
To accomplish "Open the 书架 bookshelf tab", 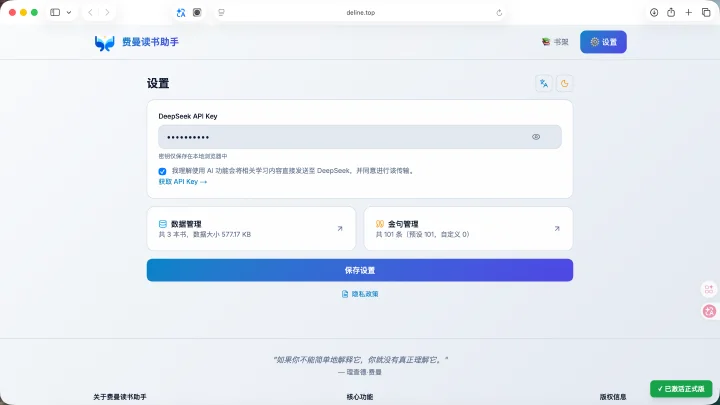I will (x=555, y=42).
